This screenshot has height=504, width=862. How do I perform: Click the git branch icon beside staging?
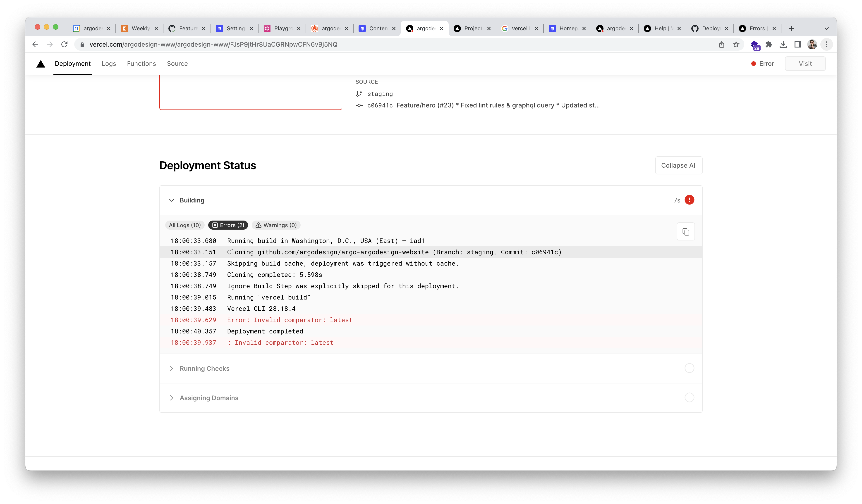click(x=359, y=94)
